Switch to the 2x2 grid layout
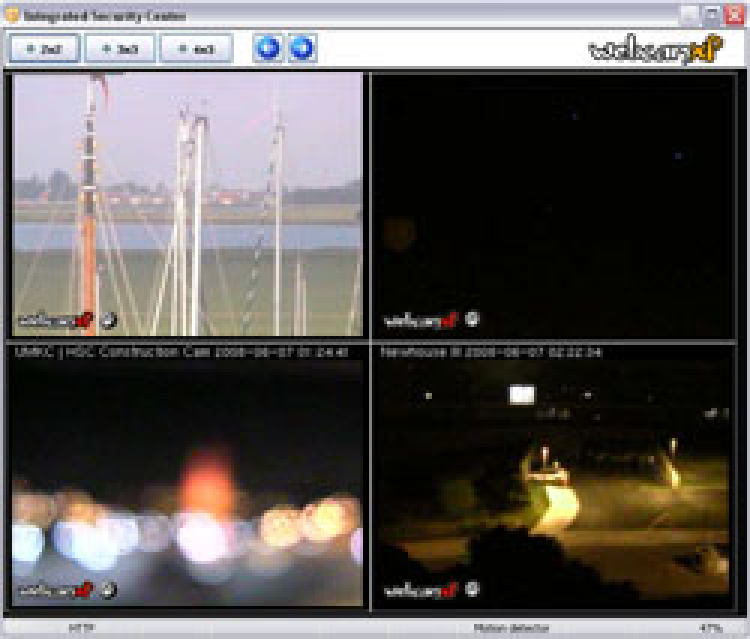Image resolution: width=750 pixels, height=639 pixels. 45,48
